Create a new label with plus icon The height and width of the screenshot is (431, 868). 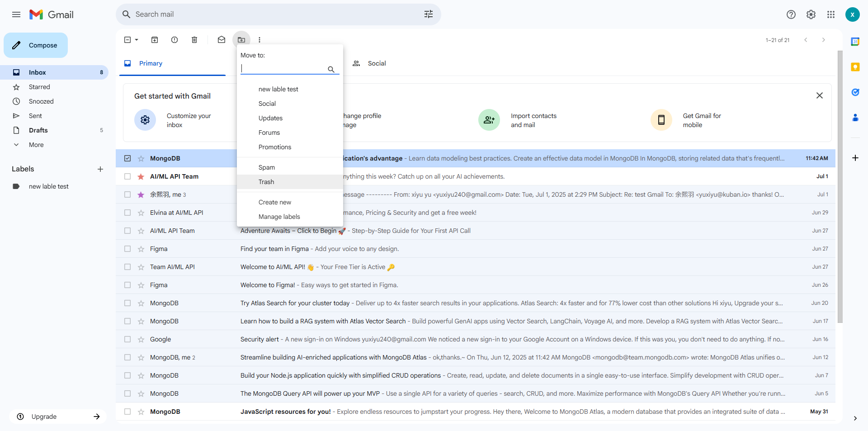tap(100, 169)
